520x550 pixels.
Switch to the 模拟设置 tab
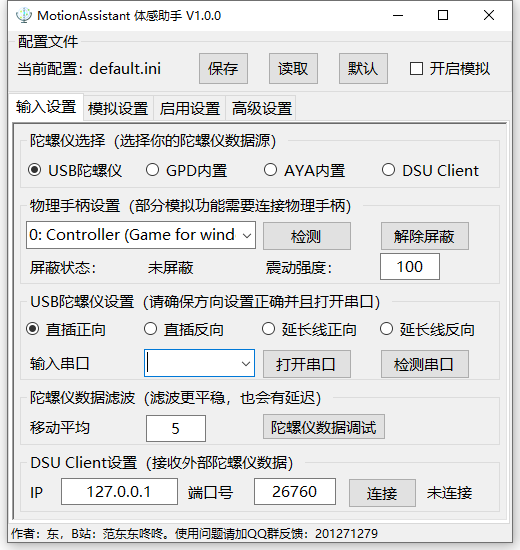[118, 108]
